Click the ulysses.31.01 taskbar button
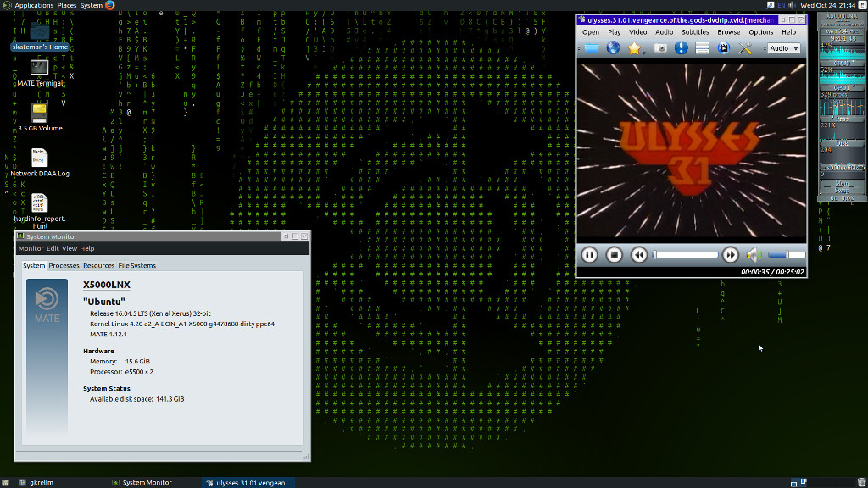This screenshot has width=868, height=488. click(x=248, y=482)
